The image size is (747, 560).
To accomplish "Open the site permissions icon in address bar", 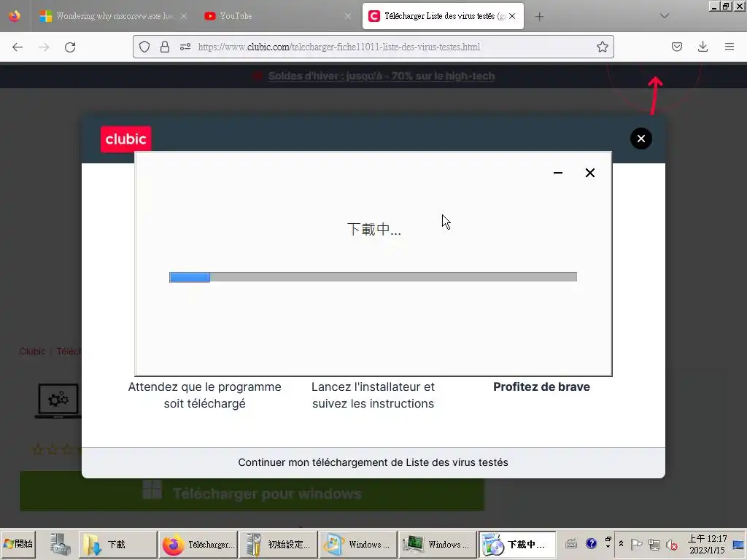I will 185,47.
